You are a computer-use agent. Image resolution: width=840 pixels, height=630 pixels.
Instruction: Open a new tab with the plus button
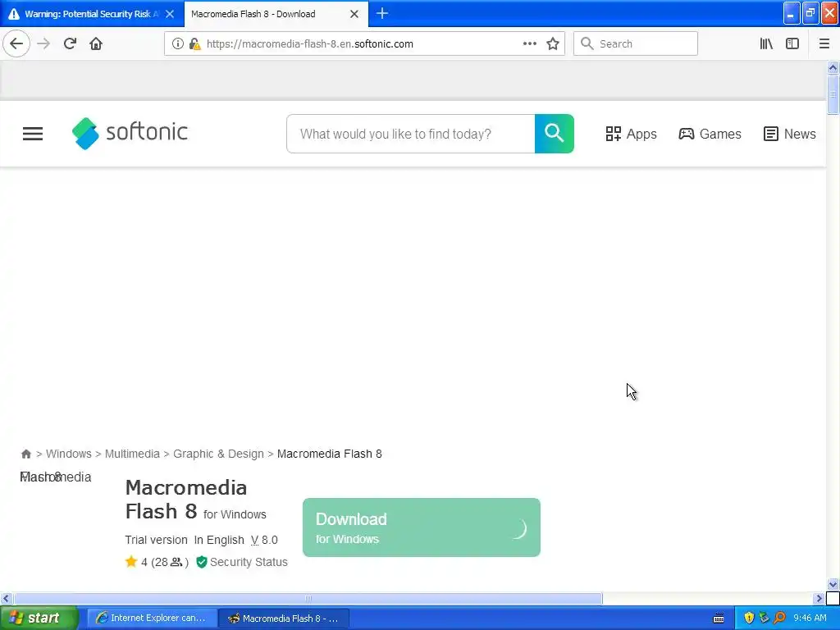pos(382,13)
